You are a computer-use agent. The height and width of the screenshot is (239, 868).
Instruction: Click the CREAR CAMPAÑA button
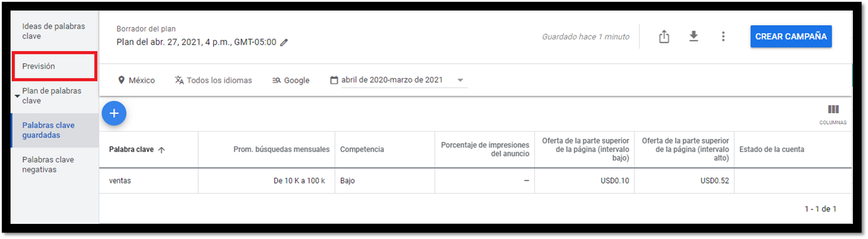coord(791,37)
